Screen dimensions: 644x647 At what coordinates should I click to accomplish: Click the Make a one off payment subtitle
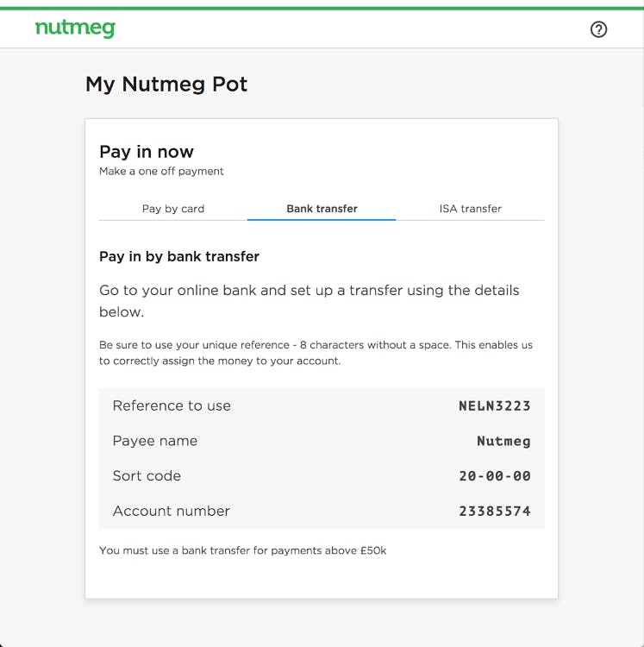[161, 172]
